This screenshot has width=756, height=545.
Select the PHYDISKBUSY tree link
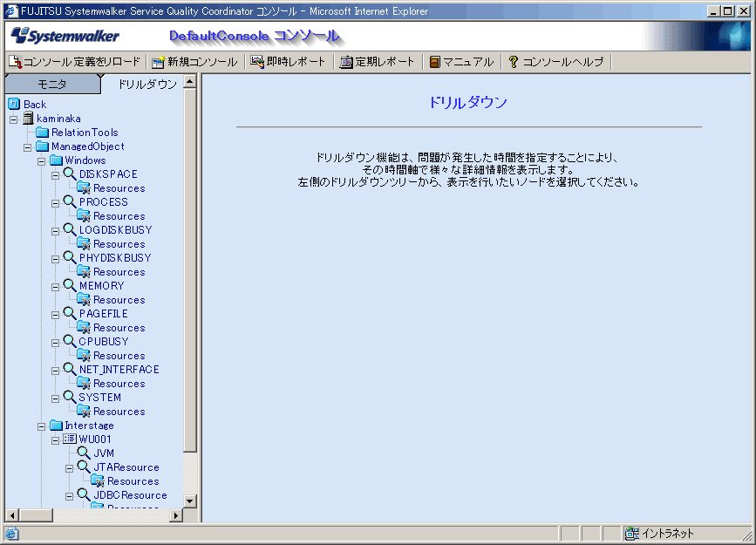click(x=115, y=257)
